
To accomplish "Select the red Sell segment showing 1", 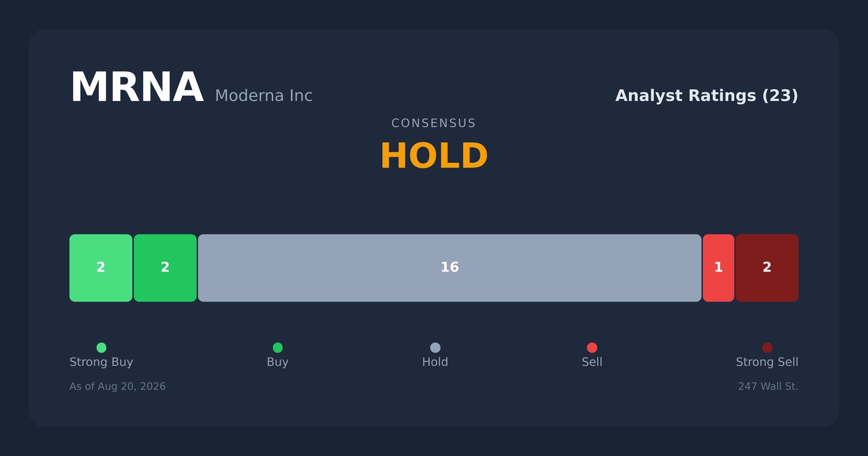I will [718, 268].
